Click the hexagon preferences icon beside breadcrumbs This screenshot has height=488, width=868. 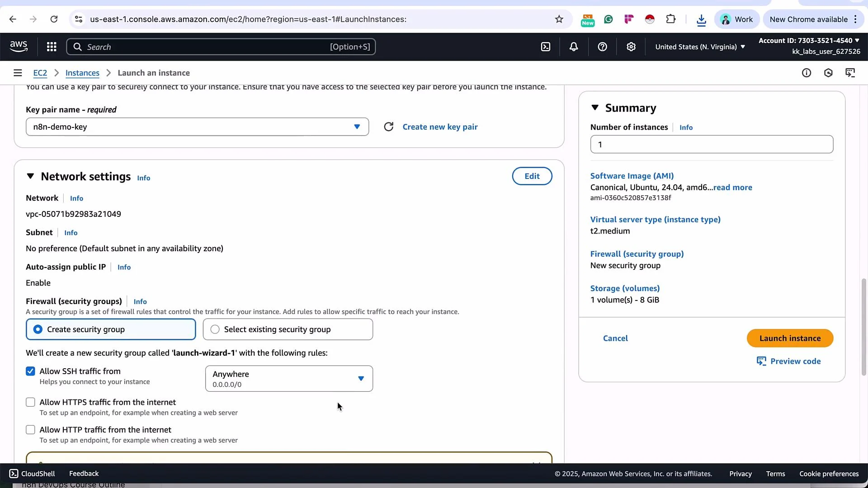[x=828, y=73]
